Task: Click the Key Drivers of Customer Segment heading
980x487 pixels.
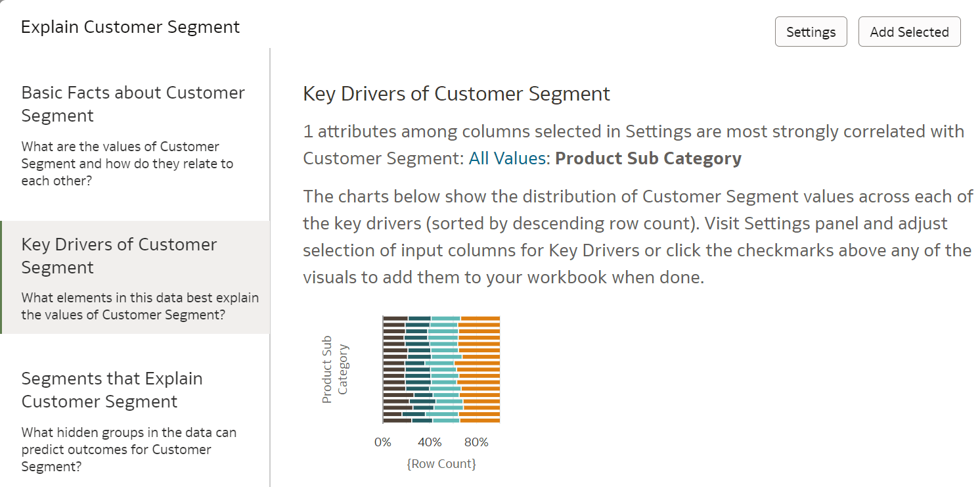Action: coord(456,93)
